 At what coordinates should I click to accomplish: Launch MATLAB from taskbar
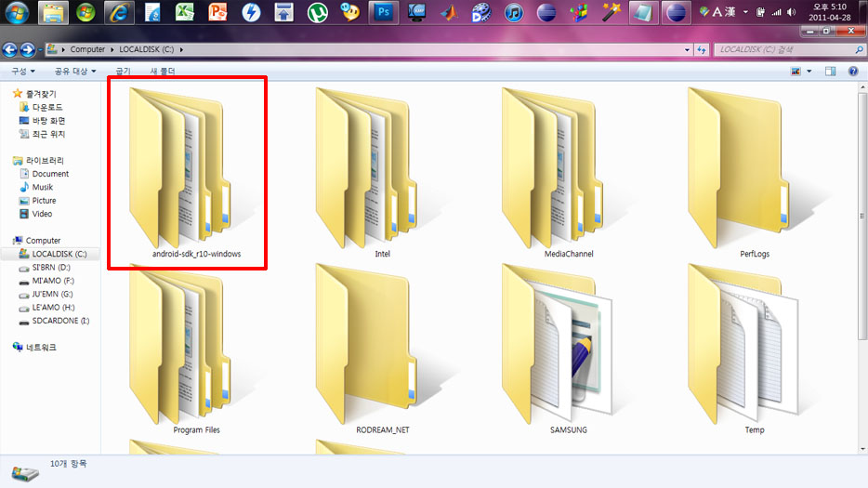[x=449, y=12]
